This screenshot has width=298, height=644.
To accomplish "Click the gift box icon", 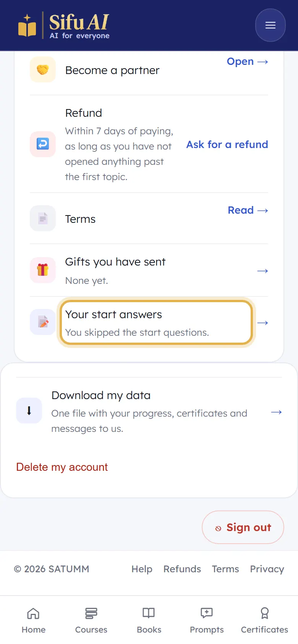I will tap(43, 270).
